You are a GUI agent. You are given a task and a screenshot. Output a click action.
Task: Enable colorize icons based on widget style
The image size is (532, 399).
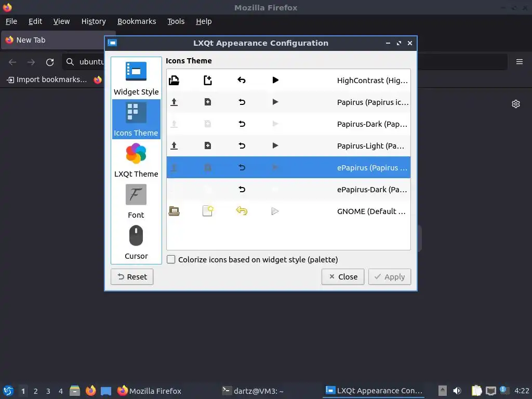point(171,260)
